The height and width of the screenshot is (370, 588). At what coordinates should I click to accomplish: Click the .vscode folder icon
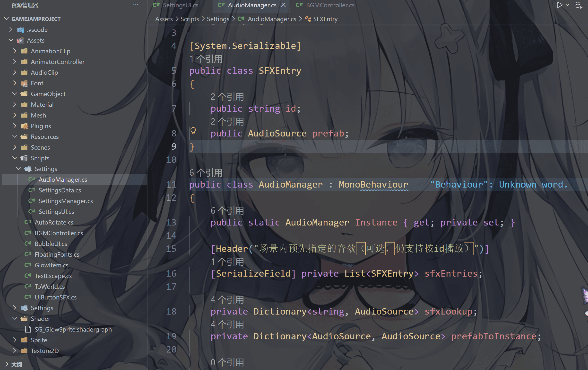pos(20,30)
